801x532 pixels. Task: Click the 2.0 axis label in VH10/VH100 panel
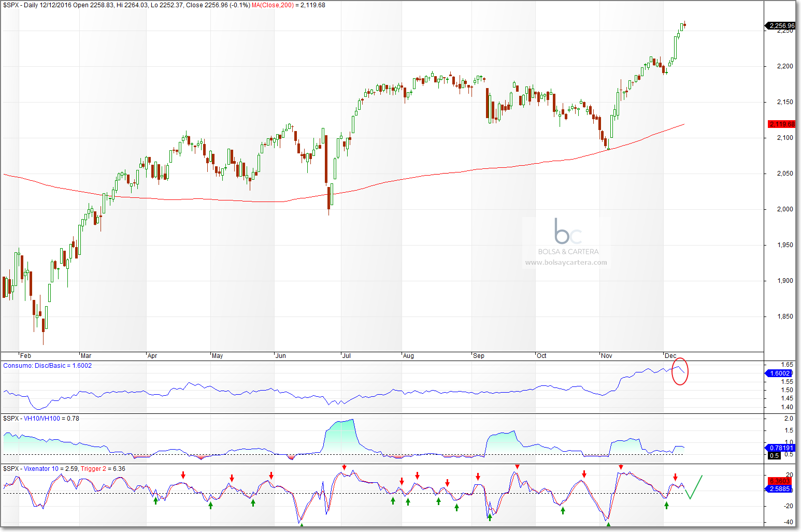[x=789, y=419]
